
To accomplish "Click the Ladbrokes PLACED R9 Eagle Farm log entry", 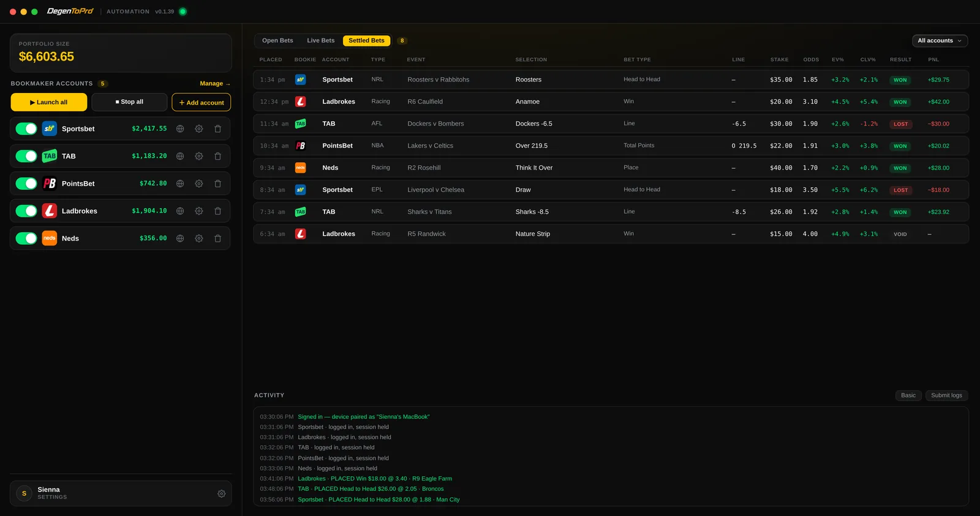I will point(375,479).
